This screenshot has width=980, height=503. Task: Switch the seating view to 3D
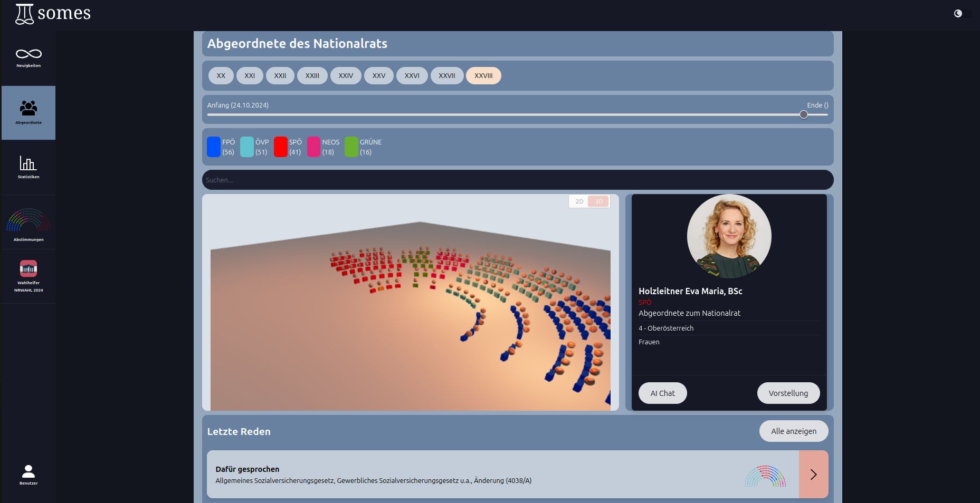(x=599, y=201)
